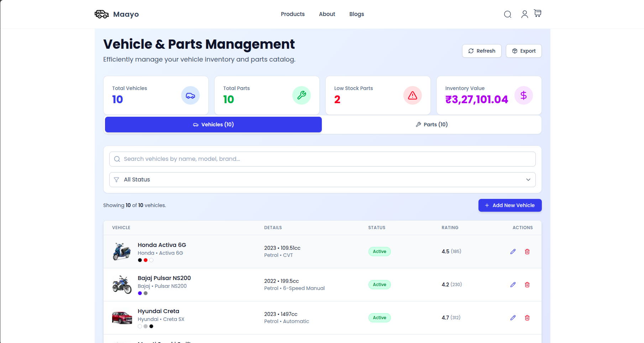Edit the Honda Activa 6G entry
This screenshot has height=343, width=644.
tap(513, 252)
